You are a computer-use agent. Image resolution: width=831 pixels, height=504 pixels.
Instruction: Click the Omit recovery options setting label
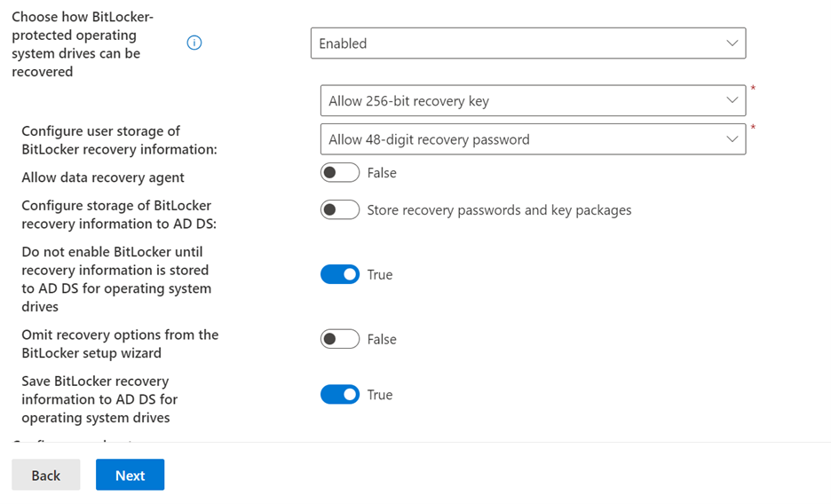coord(120,343)
